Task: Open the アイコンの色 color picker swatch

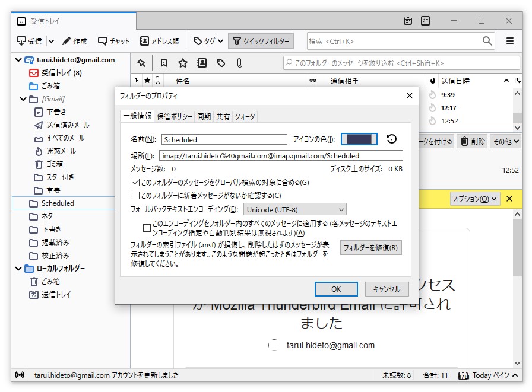Action: (359, 139)
